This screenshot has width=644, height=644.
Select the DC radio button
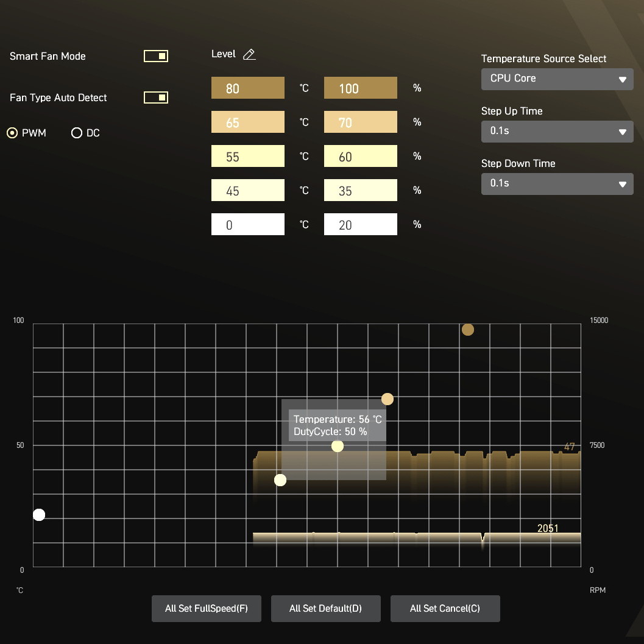pyautogui.click(x=77, y=133)
